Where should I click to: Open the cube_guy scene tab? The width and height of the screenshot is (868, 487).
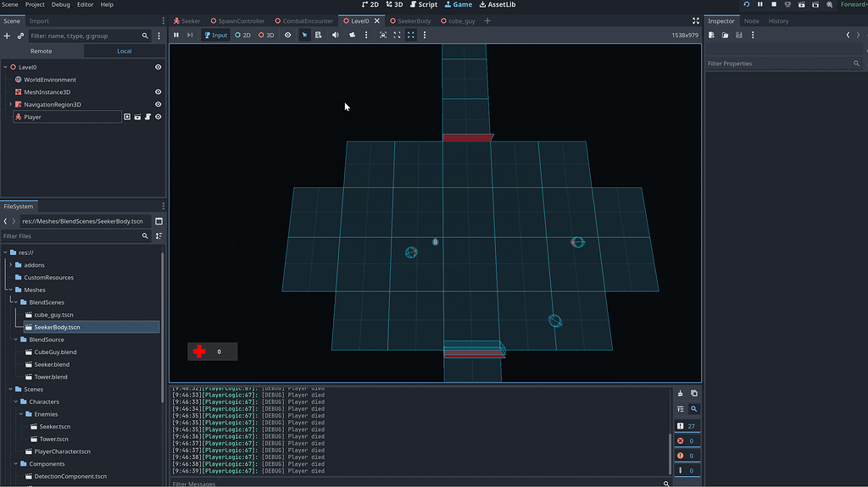pos(458,21)
